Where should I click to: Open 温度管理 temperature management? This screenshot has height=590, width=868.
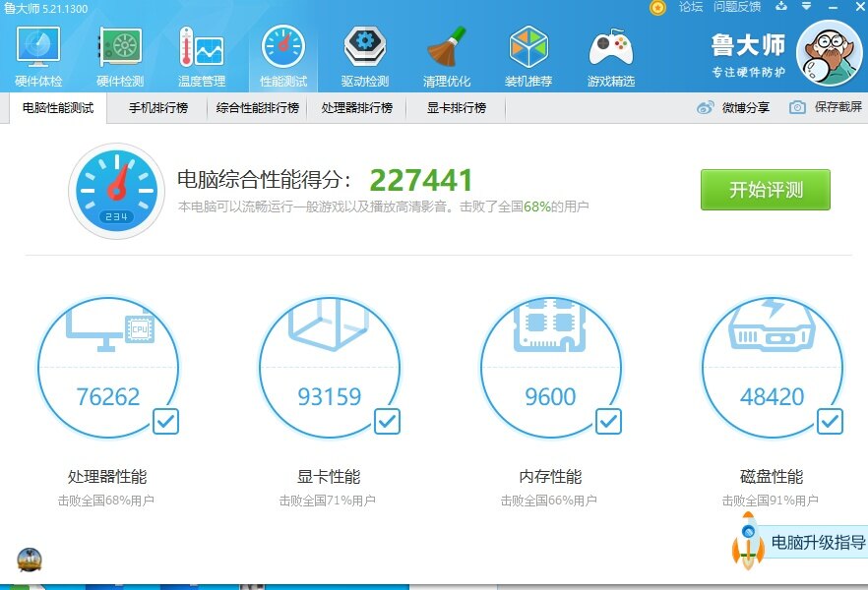(x=202, y=56)
